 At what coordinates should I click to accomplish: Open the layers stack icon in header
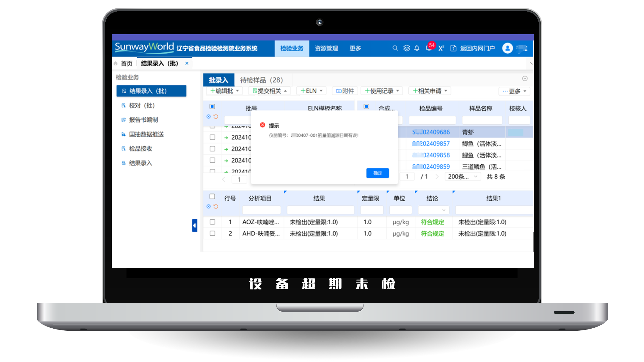tap(406, 48)
